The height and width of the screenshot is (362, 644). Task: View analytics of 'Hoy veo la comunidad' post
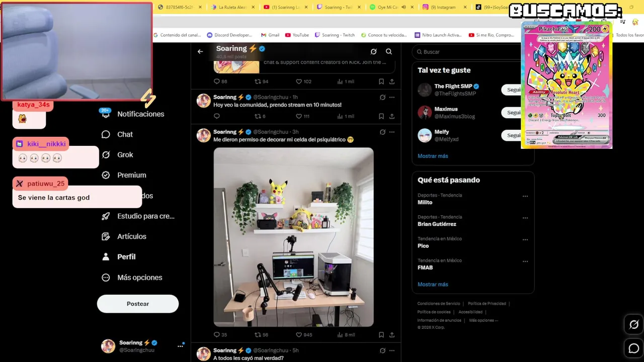coord(346,116)
